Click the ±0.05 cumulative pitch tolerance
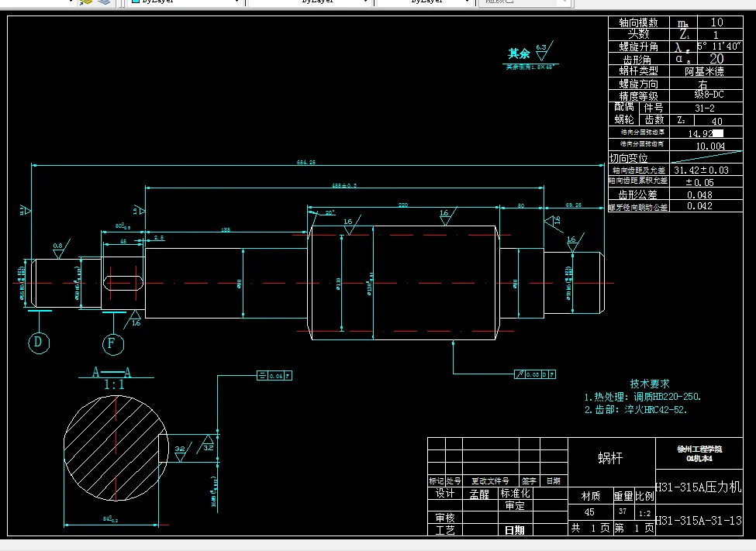756x551 pixels. point(699,182)
